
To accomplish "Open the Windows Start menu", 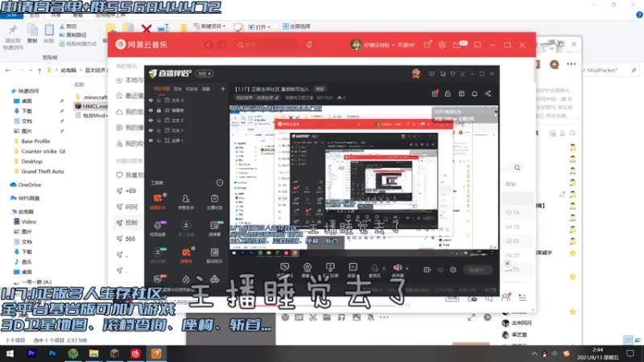I will [10, 353].
